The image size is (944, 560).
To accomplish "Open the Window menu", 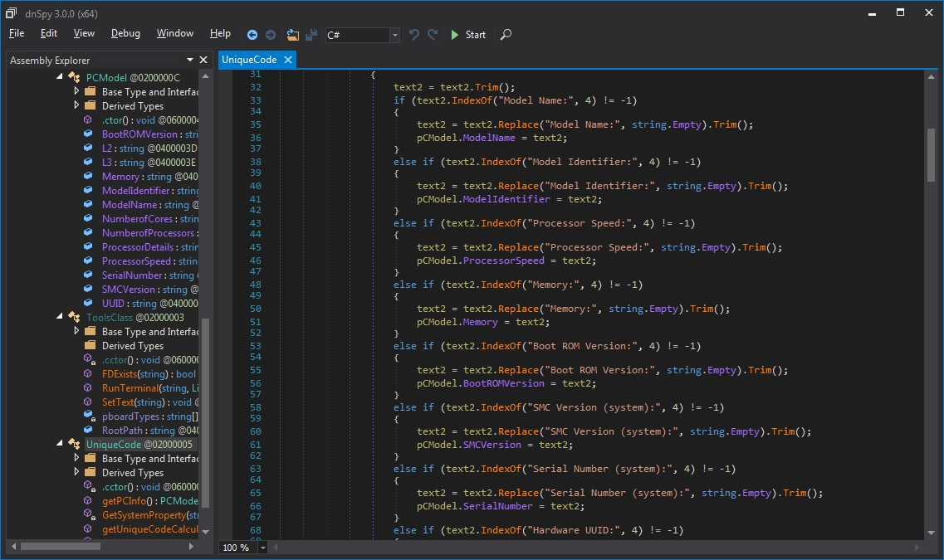I will tap(174, 33).
